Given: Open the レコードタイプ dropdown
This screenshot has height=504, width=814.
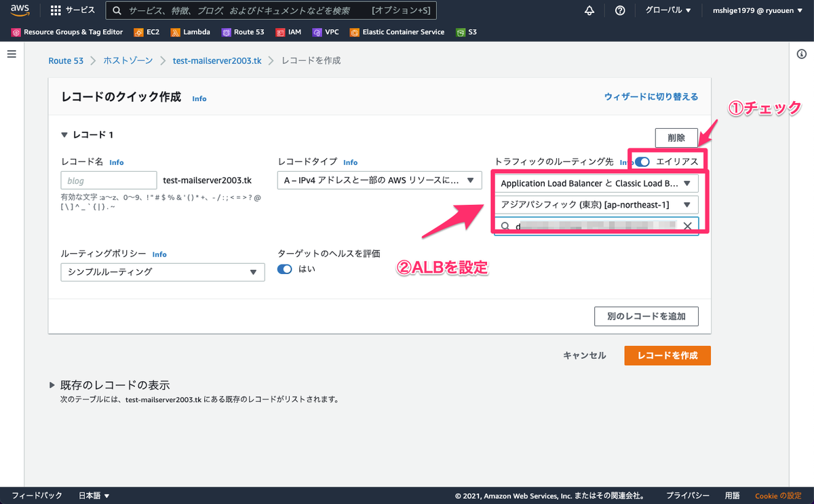Looking at the screenshot, I should pos(379,180).
